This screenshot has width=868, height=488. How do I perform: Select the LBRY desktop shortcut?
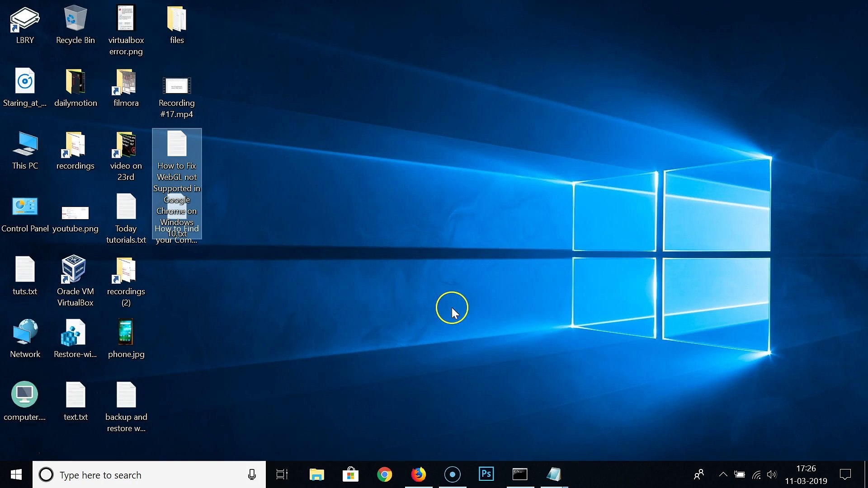tap(25, 25)
